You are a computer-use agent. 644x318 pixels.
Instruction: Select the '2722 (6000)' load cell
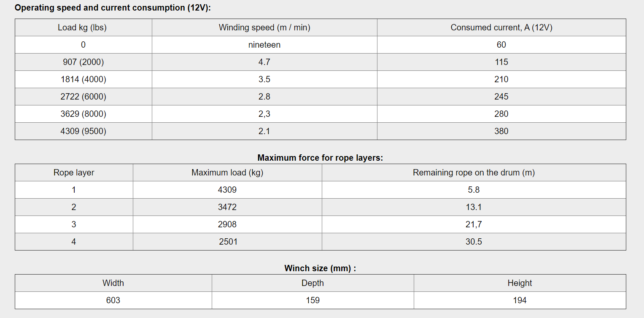[x=83, y=97]
